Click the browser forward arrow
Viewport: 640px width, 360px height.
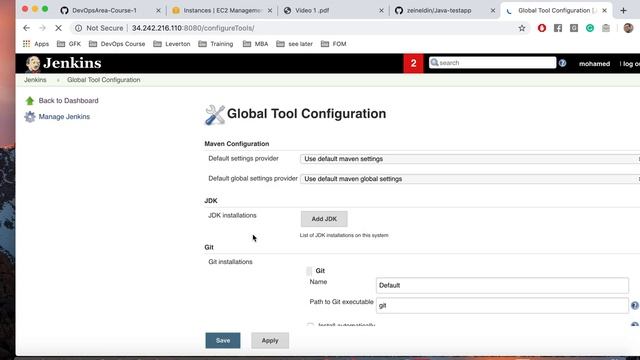pyautogui.click(x=42, y=28)
